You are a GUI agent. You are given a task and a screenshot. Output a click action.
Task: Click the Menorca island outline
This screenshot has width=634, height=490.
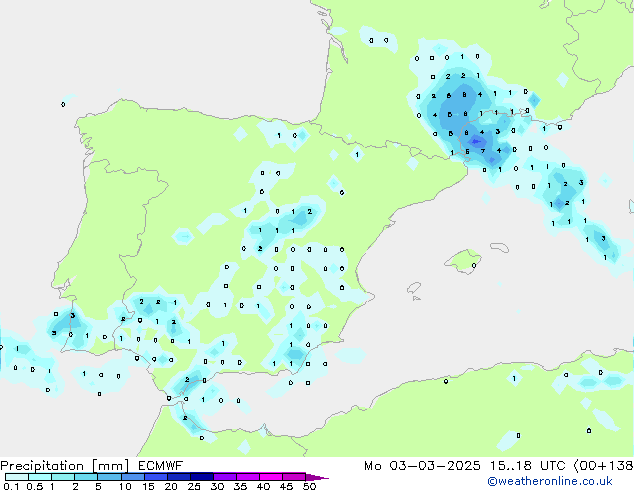coord(499,247)
